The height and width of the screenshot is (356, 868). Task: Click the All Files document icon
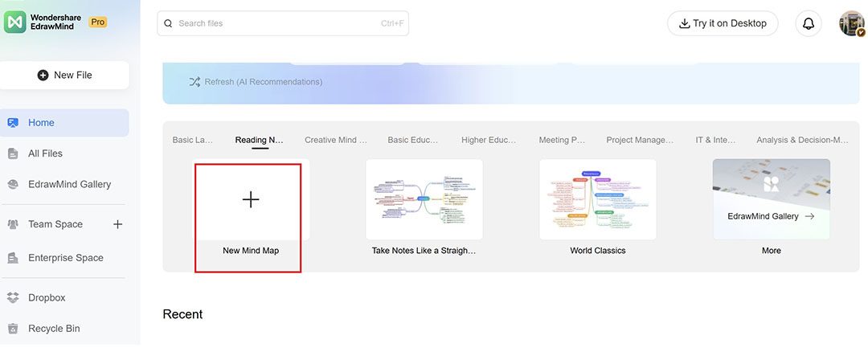click(14, 153)
